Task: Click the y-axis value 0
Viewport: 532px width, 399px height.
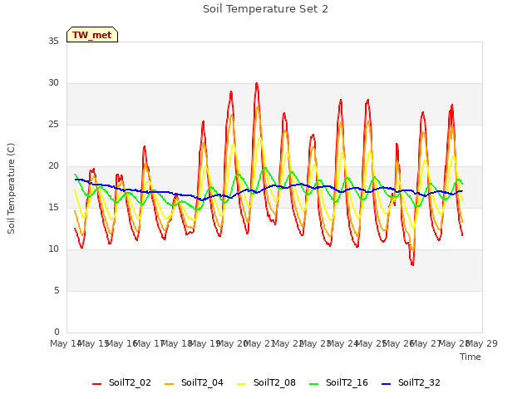Action: [x=57, y=332]
